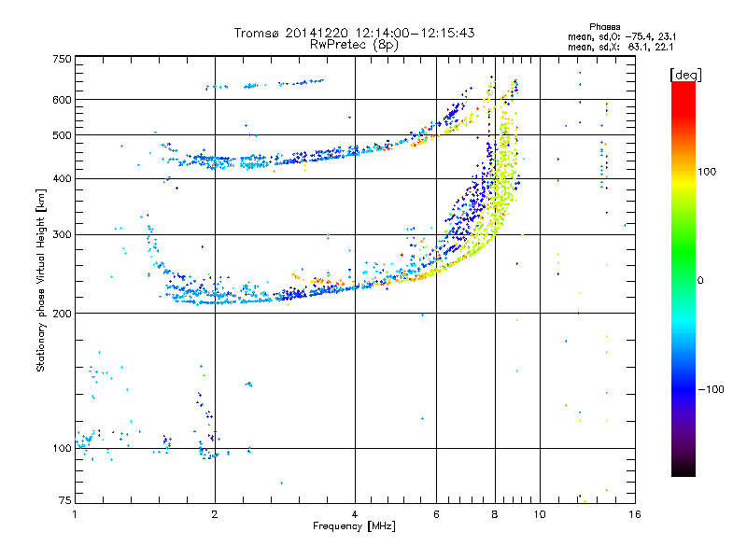
Task: Click the '6' x-axis tick label
Action: pyautogui.click(x=436, y=514)
